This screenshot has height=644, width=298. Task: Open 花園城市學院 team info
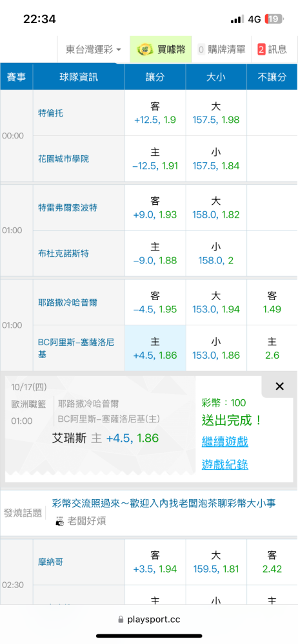(x=63, y=159)
